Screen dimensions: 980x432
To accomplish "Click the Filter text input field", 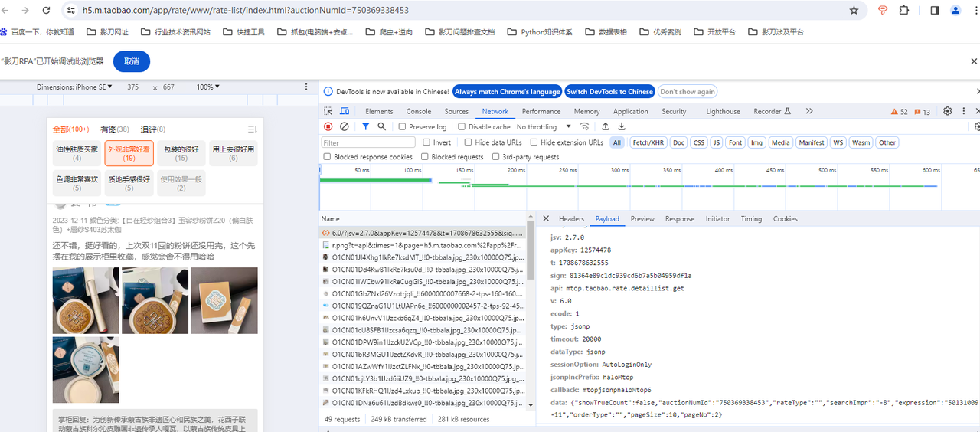I will point(367,142).
